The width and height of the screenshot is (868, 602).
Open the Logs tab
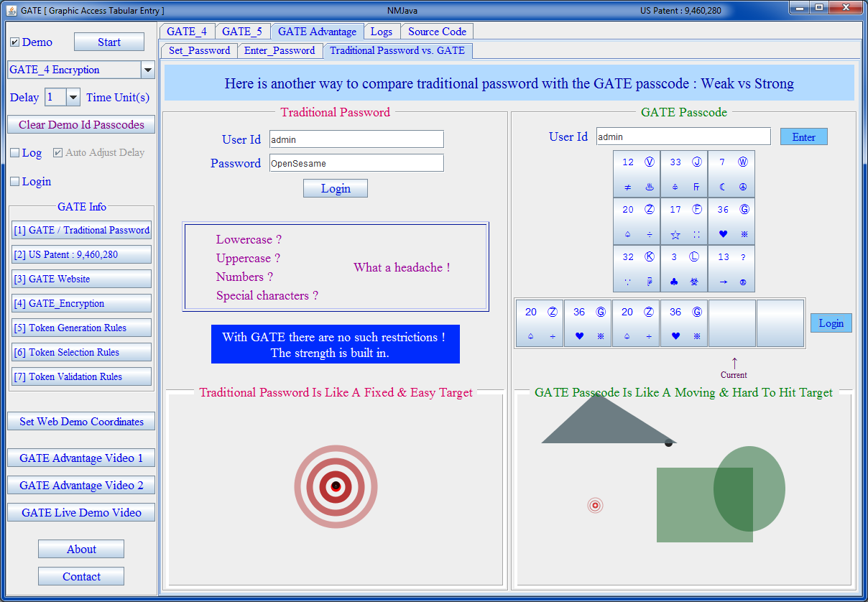[382, 32]
